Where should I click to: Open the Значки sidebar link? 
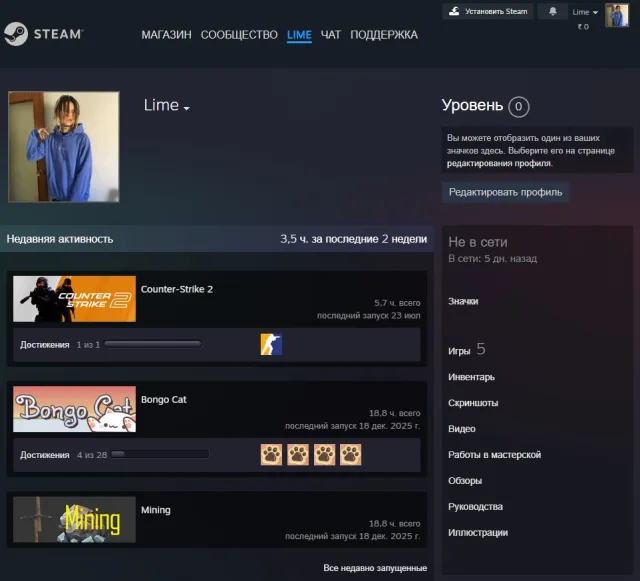tap(463, 301)
